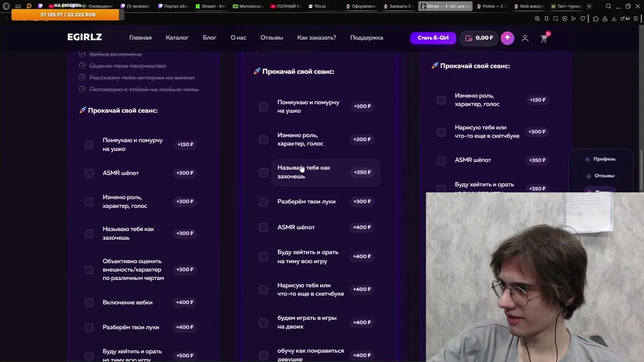Screen dimensions: 644x362
Task: Check 'Нарисую тебя' option priced +400 ₽
Action: tap(264, 290)
